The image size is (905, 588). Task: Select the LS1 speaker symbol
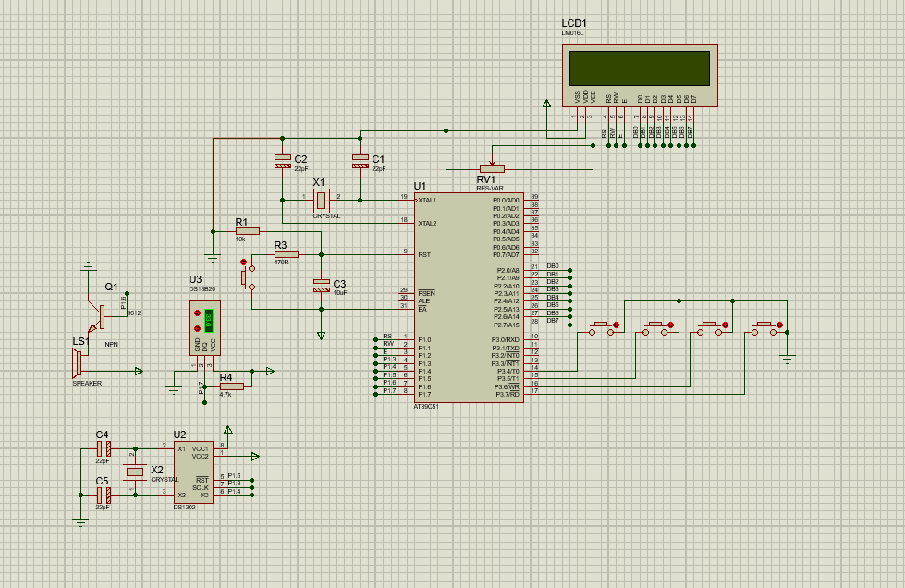(78, 363)
